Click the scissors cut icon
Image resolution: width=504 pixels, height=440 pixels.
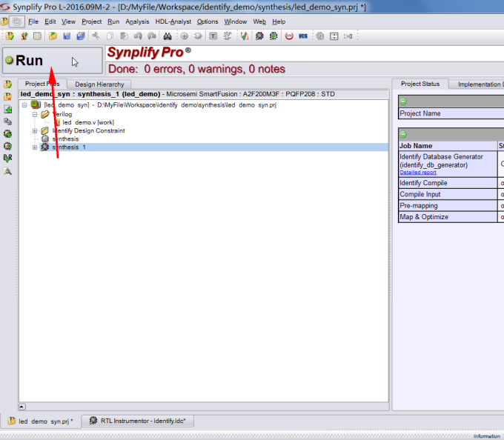(96, 36)
